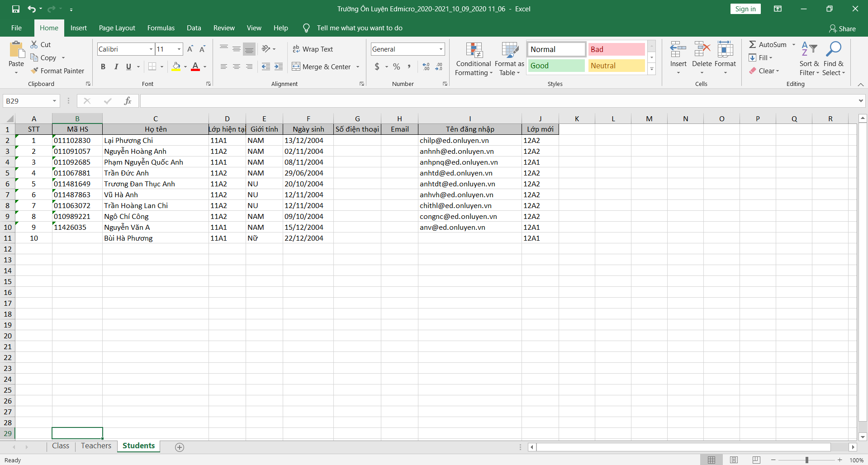Click Comma Style icon
This screenshot has width=868, height=465.
click(x=409, y=66)
